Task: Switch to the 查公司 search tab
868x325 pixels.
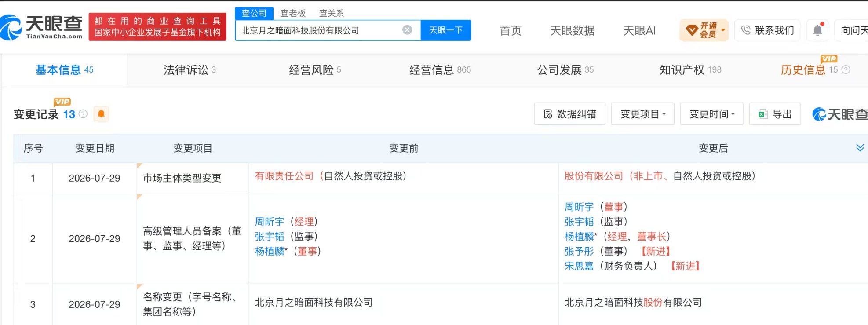Action: click(254, 13)
